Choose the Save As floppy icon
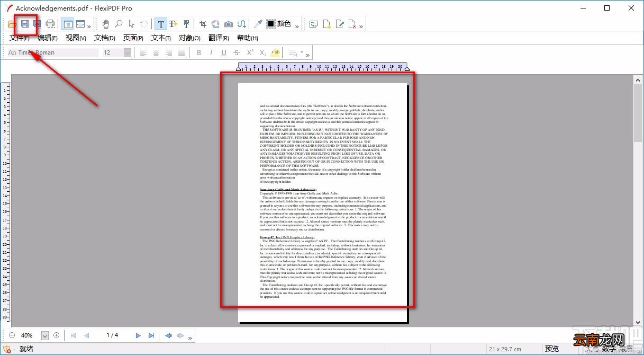Image resolution: width=644 pixels, height=355 pixels. (x=37, y=24)
